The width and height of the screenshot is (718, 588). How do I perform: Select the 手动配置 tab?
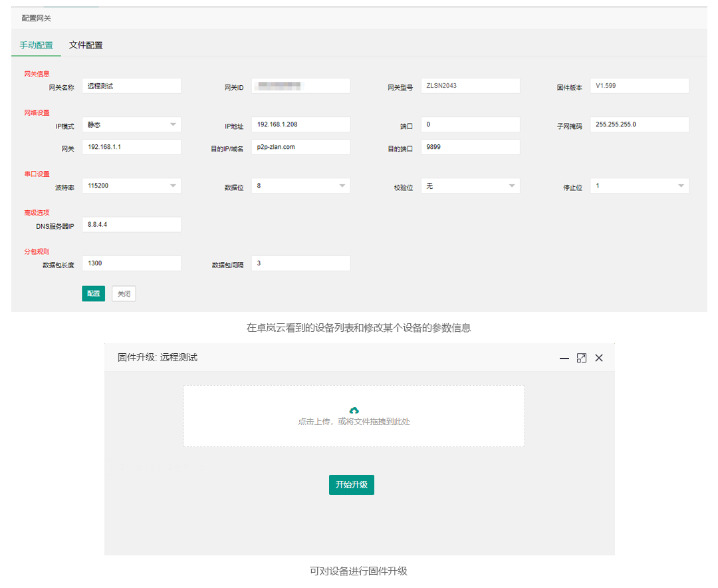point(37,45)
